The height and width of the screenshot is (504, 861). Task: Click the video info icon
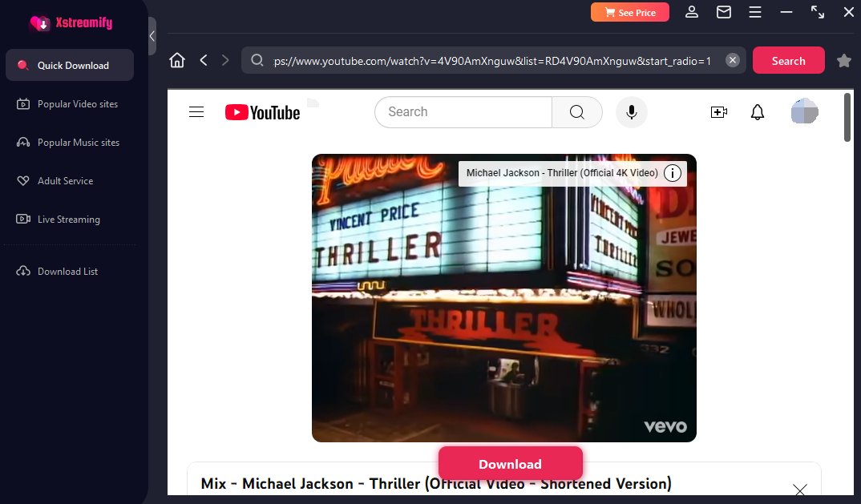(x=673, y=173)
